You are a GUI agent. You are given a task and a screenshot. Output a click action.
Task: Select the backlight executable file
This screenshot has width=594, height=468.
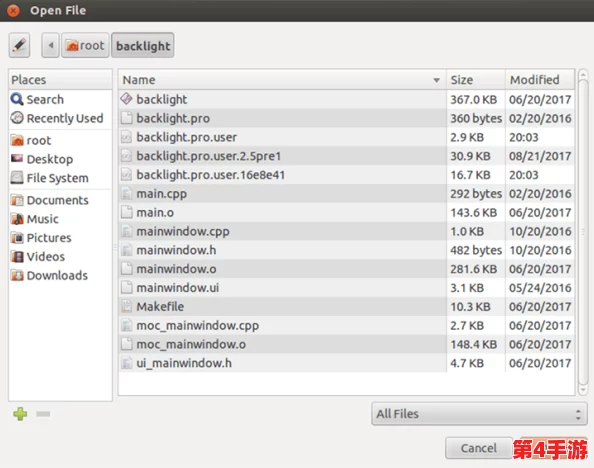[x=347, y=99]
